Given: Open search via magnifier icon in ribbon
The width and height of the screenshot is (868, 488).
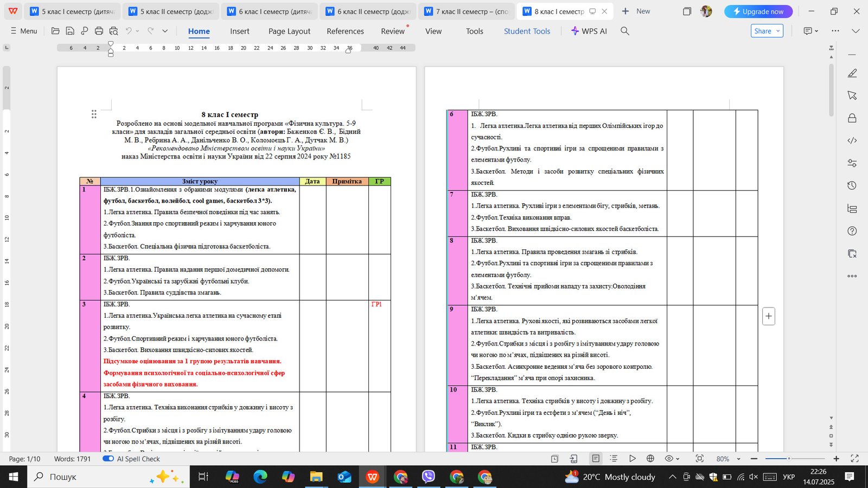Looking at the screenshot, I should pos(625,31).
